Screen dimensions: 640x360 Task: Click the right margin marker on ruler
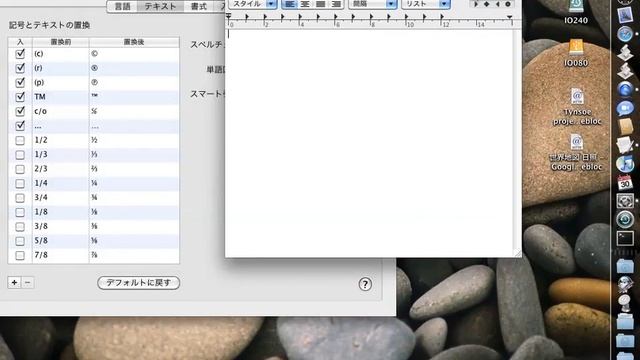click(x=509, y=18)
